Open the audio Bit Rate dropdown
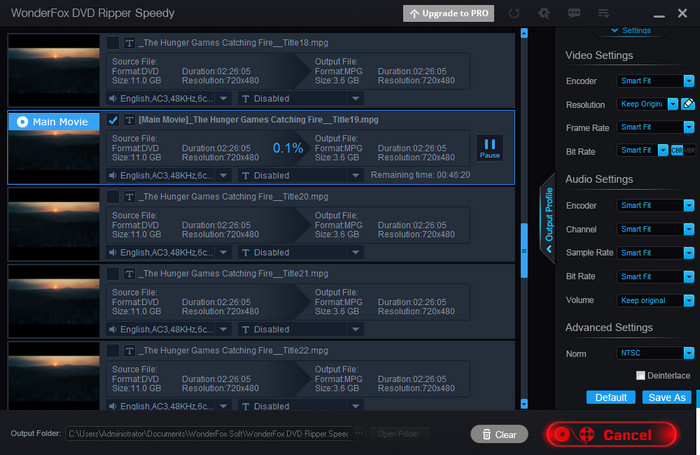Screen dimensions: 700x455 click(655, 276)
